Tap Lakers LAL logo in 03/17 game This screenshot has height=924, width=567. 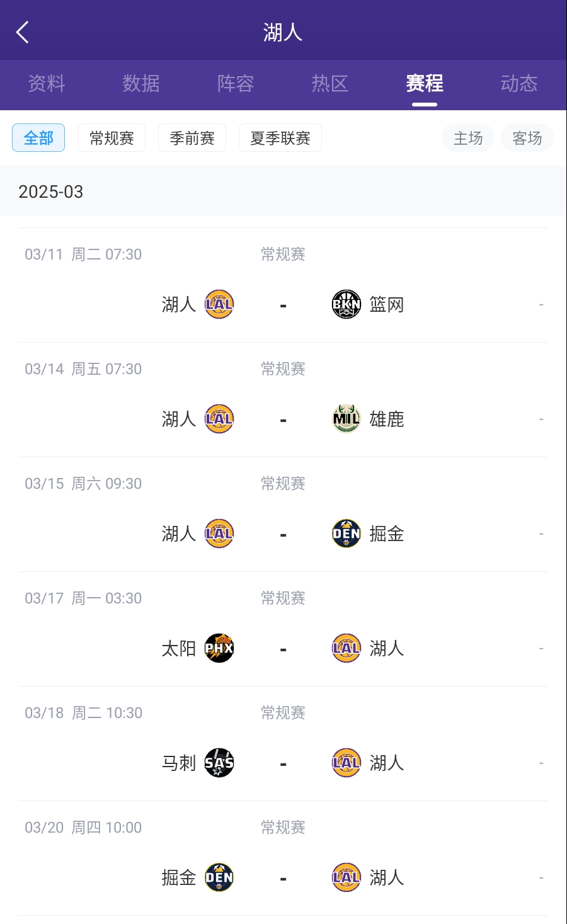point(346,649)
